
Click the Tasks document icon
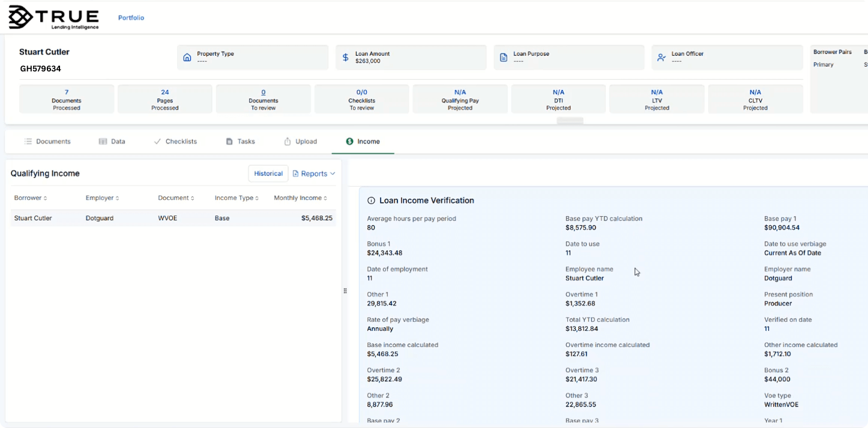[229, 141]
